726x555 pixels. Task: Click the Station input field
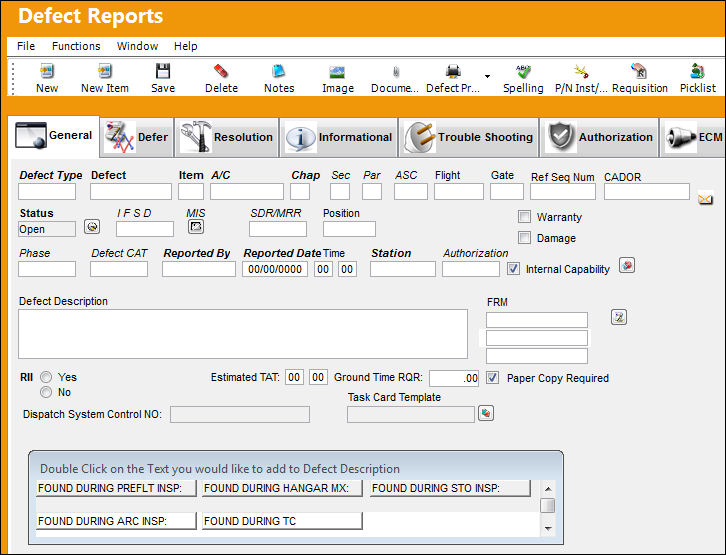[x=402, y=269]
